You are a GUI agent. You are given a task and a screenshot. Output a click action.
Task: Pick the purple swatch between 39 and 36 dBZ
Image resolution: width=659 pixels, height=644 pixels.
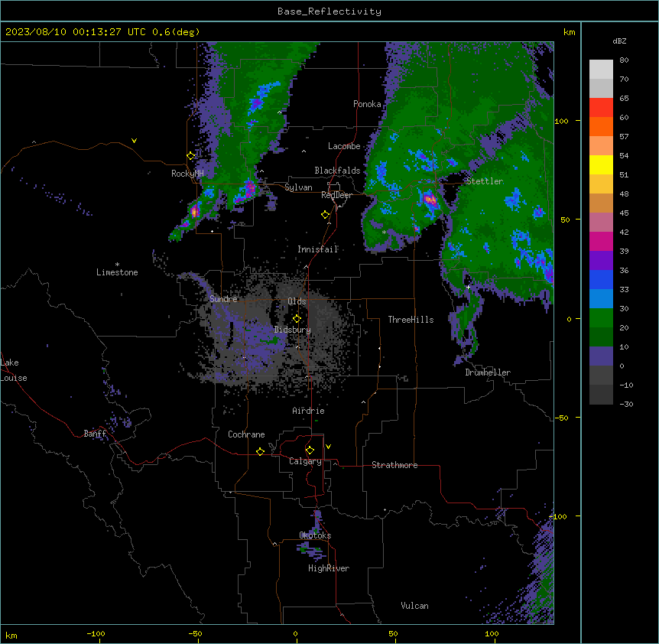point(601,261)
